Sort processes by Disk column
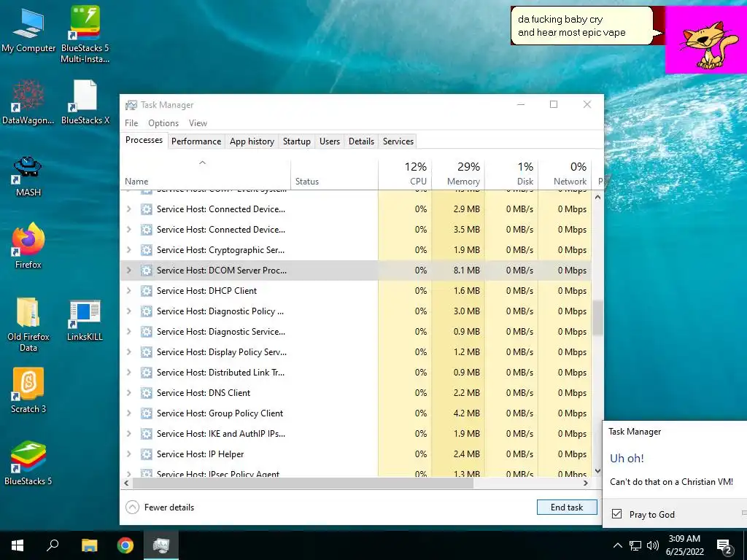The height and width of the screenshot is (560, 747). tap(511, 175)
